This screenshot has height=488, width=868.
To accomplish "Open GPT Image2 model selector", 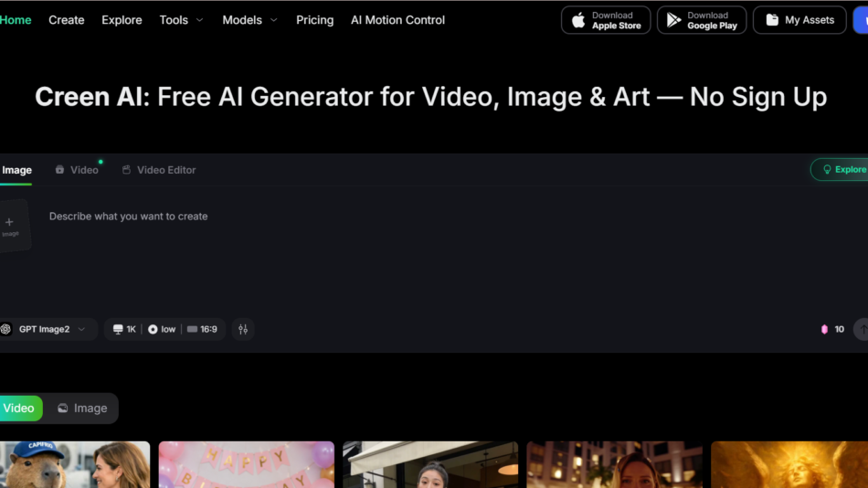I will (47, 329).
